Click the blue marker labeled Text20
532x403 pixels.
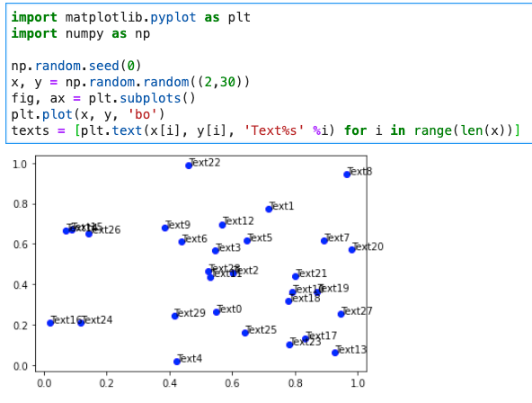click(x=352, y=249)
